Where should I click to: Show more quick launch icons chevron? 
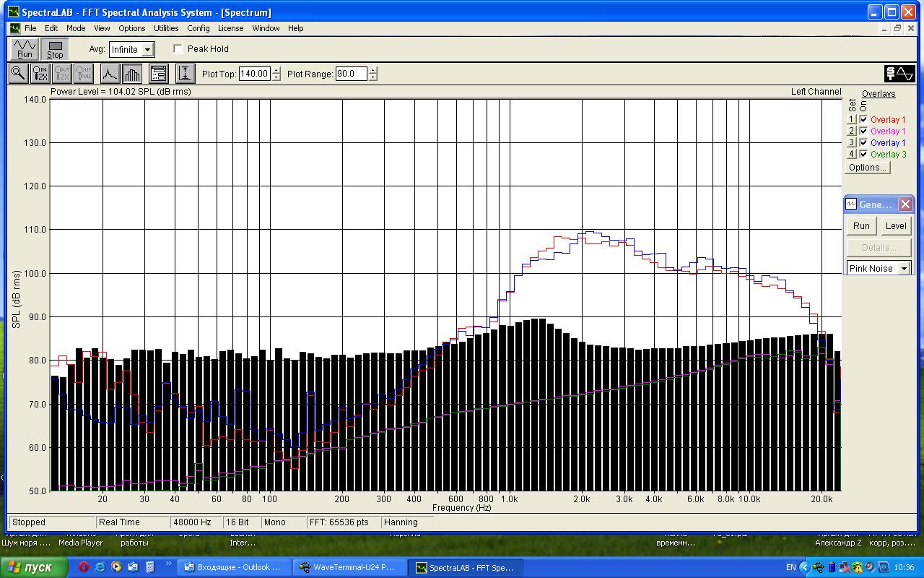click(169, 564)
